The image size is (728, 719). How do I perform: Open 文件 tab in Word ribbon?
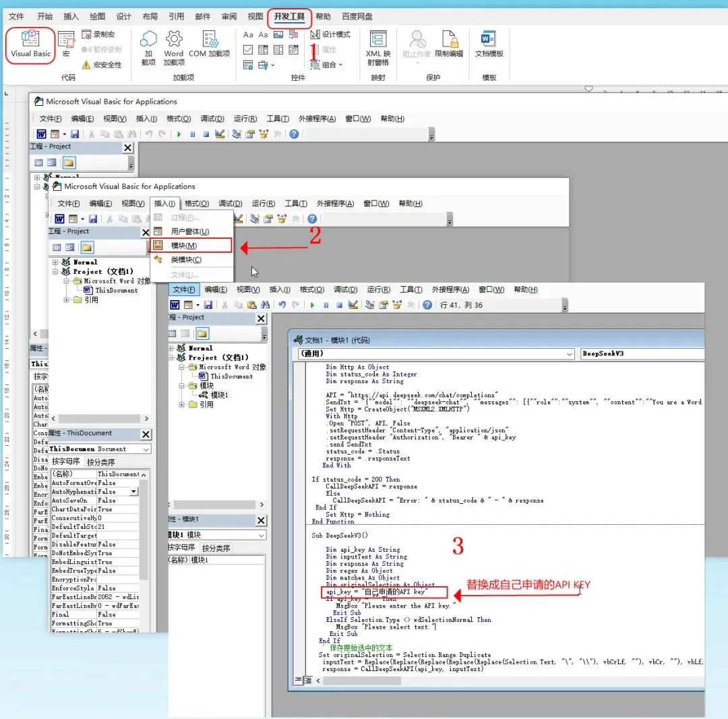[16, 17]
